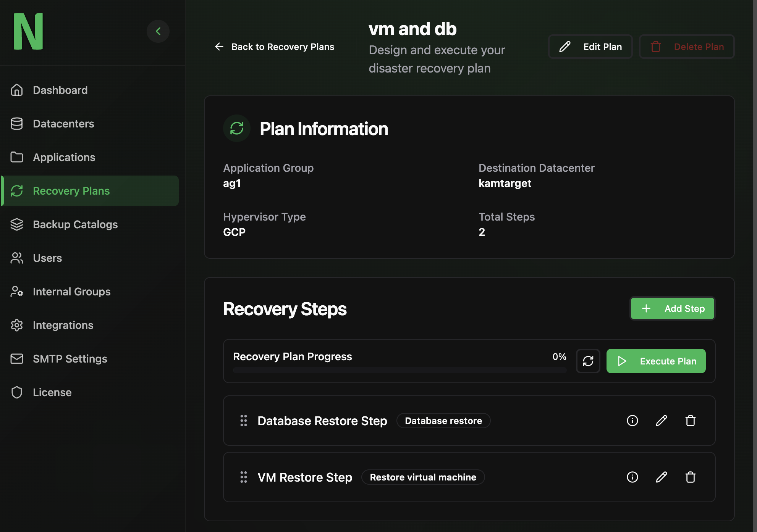Click the Add Step button
The image size is (757, 532).
pyautogui.click(x=673, y=308)
